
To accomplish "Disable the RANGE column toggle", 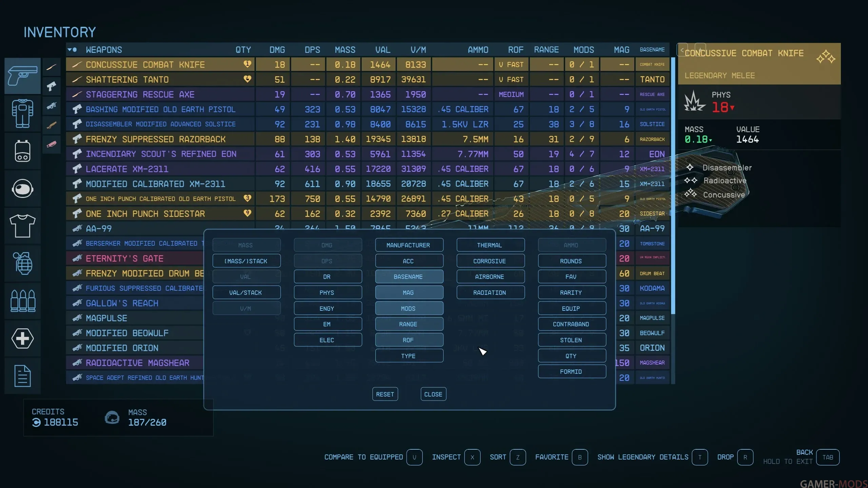I will tap(409, 324).
